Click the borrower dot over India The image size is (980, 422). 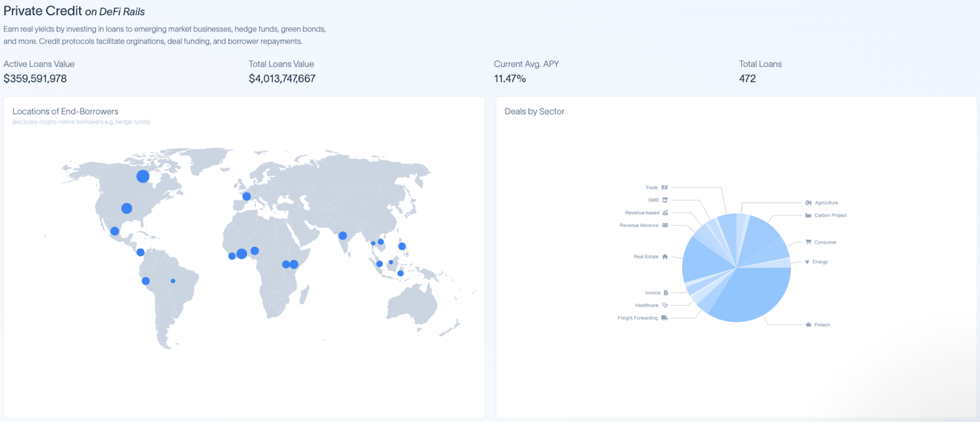[x=343, y=236]
